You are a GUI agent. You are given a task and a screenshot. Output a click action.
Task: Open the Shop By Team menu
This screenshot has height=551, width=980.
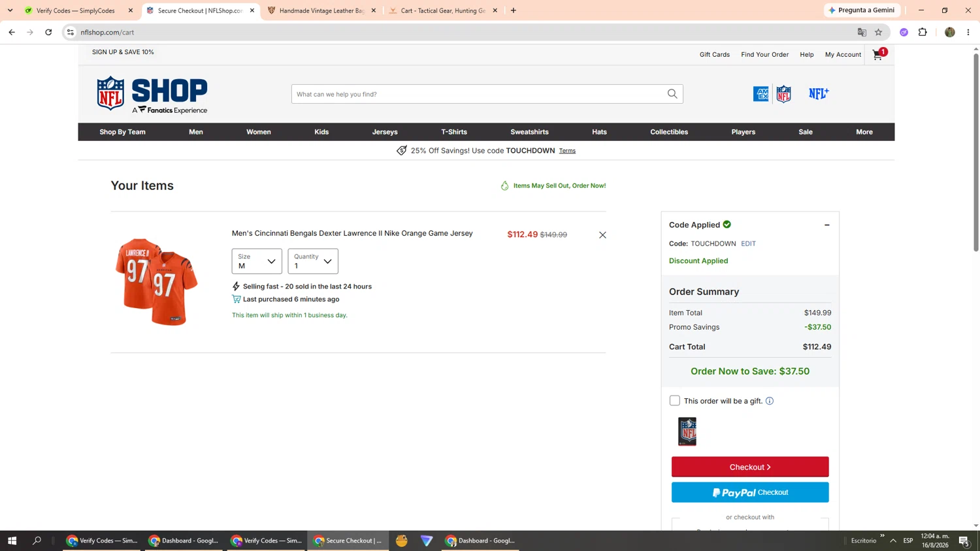point(123,132)
